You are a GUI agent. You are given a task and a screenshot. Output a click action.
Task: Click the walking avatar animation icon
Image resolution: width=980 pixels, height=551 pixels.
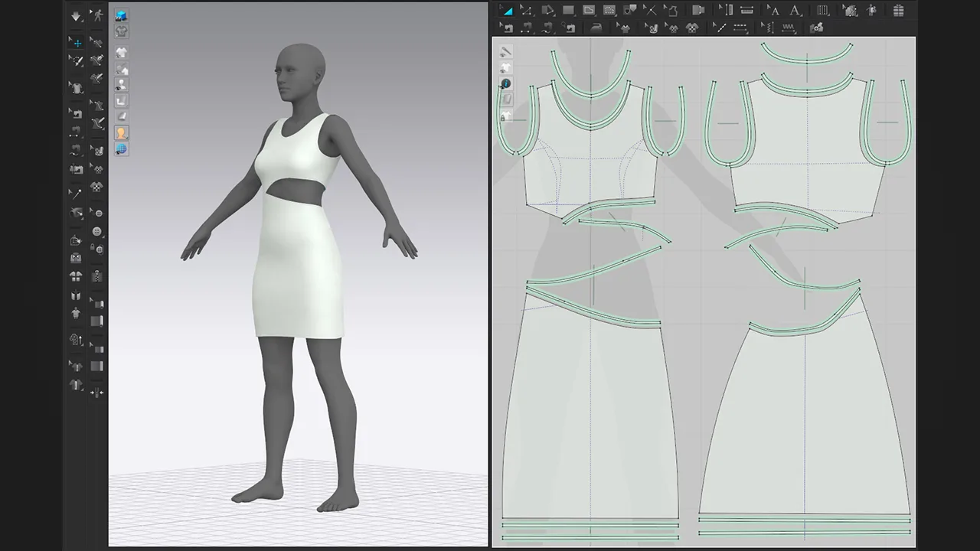point(98,15)
